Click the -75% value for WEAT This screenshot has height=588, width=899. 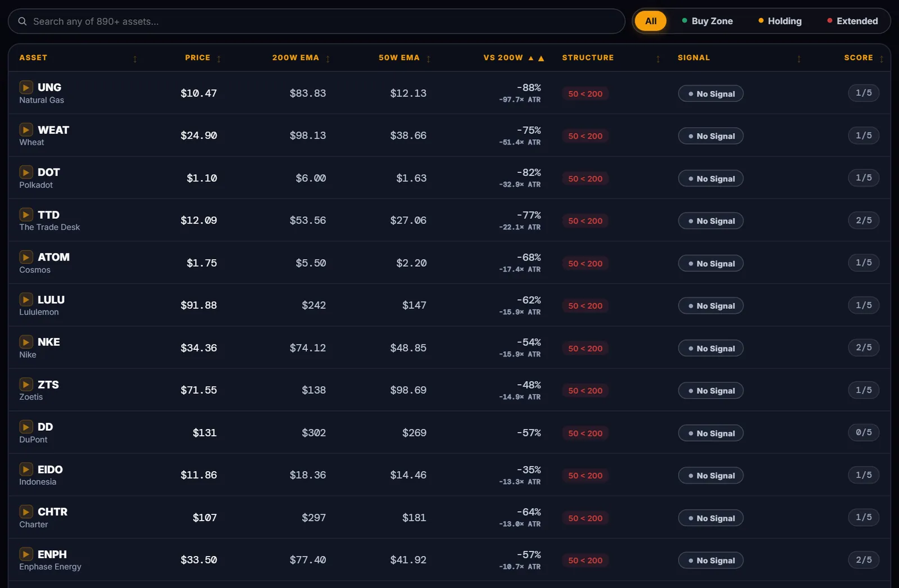coord(529,130)
